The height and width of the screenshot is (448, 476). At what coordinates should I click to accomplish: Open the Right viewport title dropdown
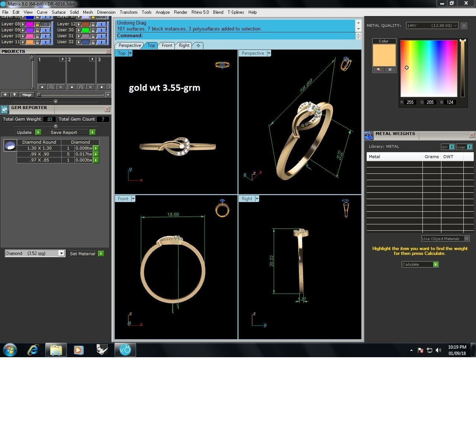[x=257, y=199]
